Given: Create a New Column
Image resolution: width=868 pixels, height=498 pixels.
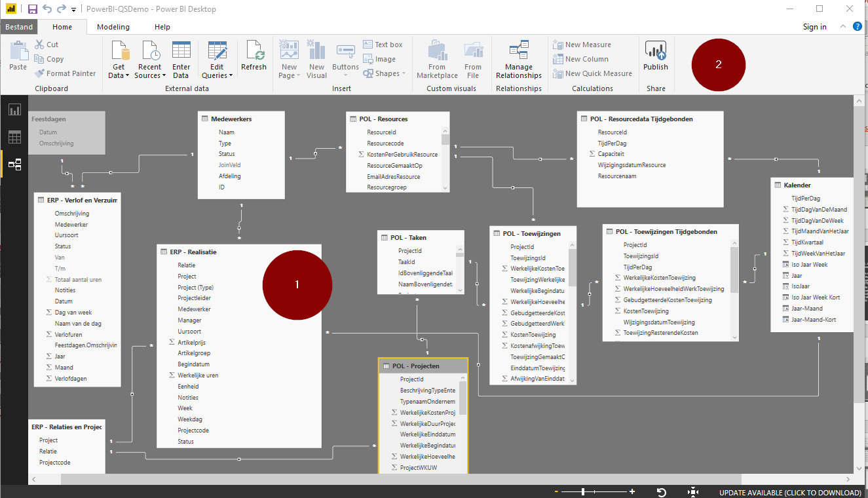Looking at the screenshot, I should point(581,59).
